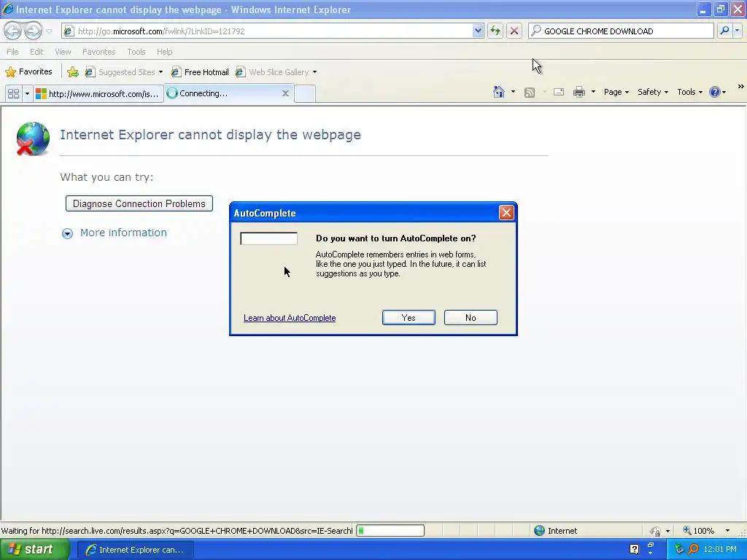747x560 pixels.
Task: Click the search magnifier button
Action: tap(724, 31)
